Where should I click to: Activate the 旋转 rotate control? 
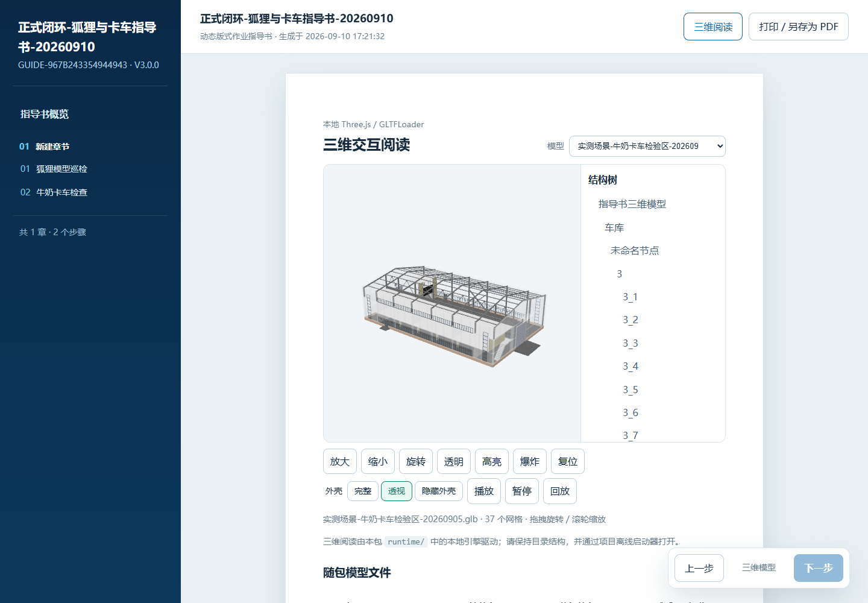coord(416,461)
